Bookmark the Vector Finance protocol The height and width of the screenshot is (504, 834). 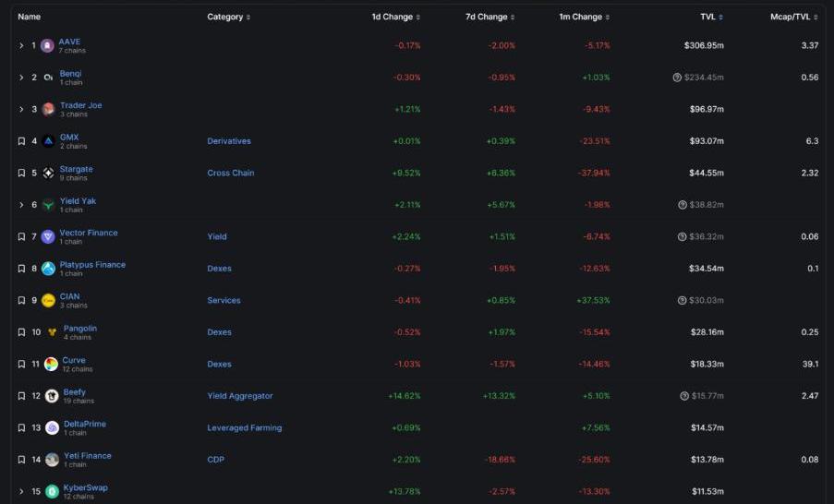[x=21, y=236]
